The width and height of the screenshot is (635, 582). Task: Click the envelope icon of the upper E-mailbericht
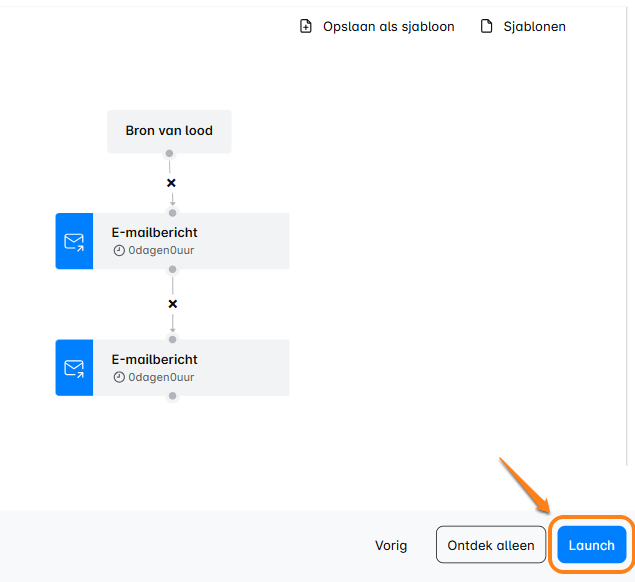[x=74, y=241]
